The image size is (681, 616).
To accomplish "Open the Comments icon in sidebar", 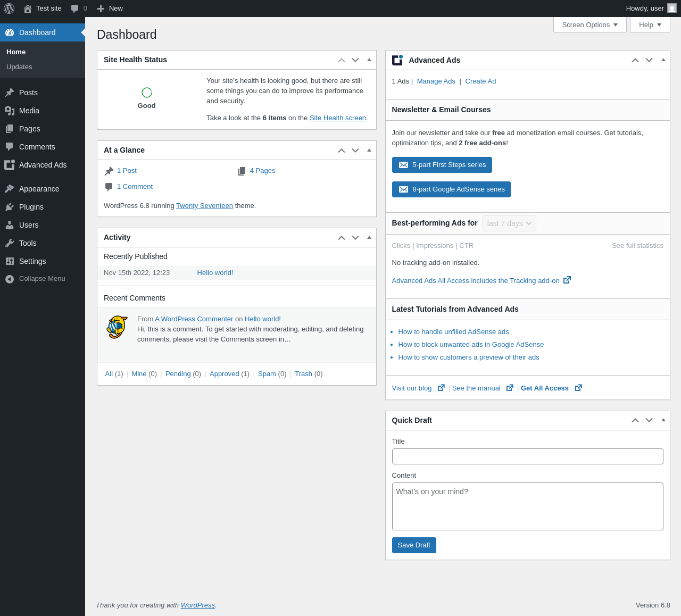I will click(10, 147).
